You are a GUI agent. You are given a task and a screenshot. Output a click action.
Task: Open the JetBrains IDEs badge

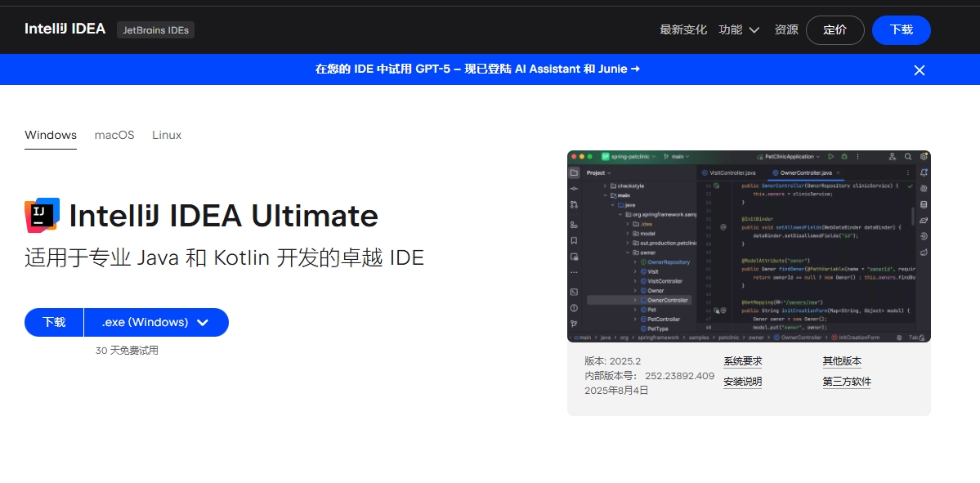(155, 30)
